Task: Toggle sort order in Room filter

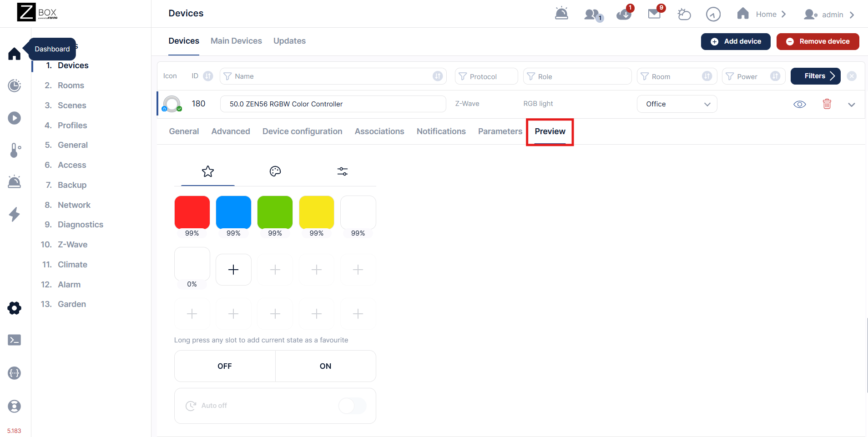Action: point(707,76)
